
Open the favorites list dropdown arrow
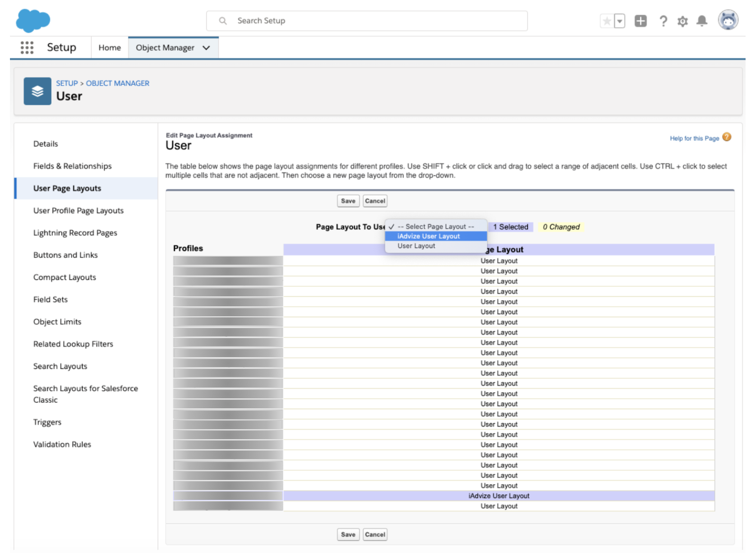tap(619, 21)
